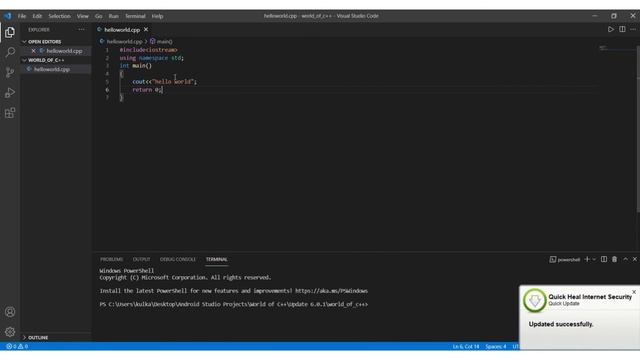Open the Search view in activity bar
The width and height of the screenshot is (640, 360).
click(10, 52)
